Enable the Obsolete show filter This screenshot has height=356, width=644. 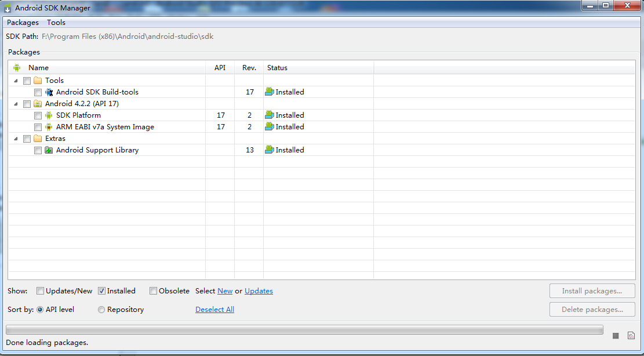coord(153,291)
